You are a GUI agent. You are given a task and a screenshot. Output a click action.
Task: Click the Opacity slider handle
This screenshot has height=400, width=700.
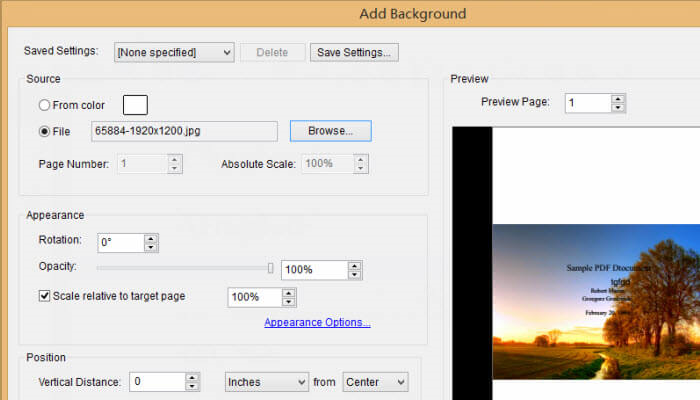270,268
